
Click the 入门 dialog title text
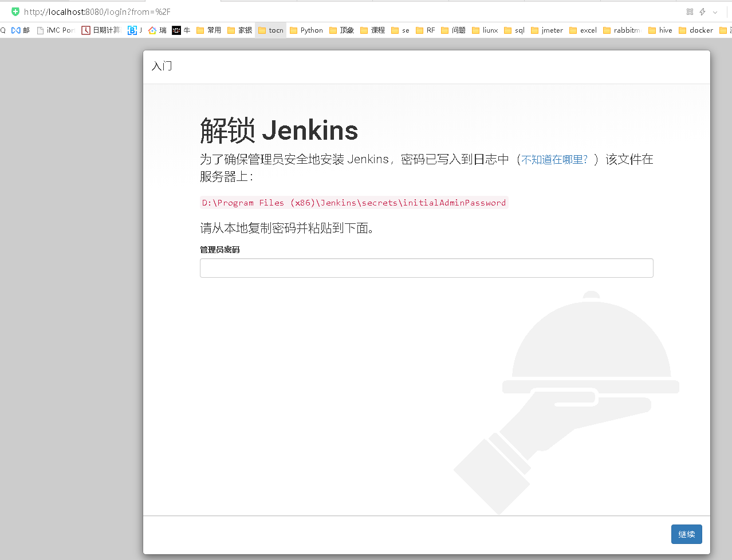point(162,66)
